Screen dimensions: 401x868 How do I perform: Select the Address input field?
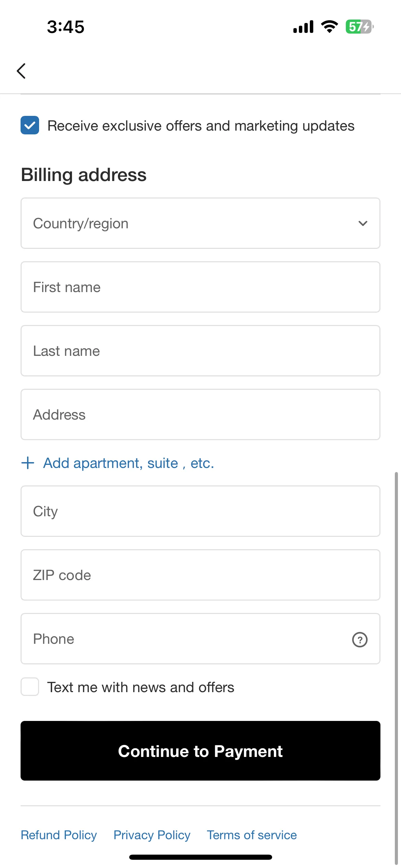tap(200, 414)
